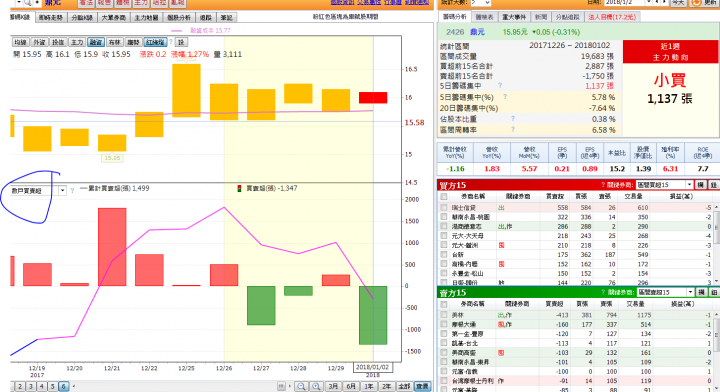The image size is (720, 392).
Task: Open the 散戶買賣超 indicator dropdown
Action: point(62,190)
